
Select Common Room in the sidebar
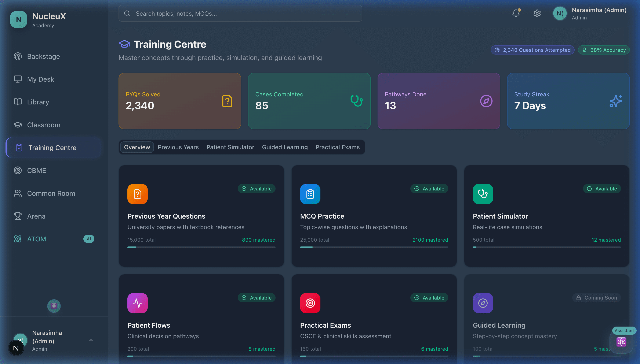point(51,193)
